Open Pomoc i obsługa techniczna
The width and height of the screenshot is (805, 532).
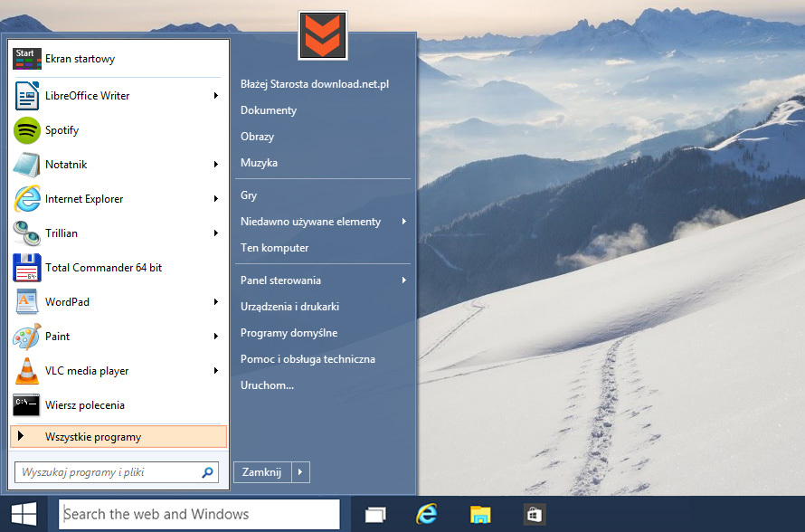point(308,359)
